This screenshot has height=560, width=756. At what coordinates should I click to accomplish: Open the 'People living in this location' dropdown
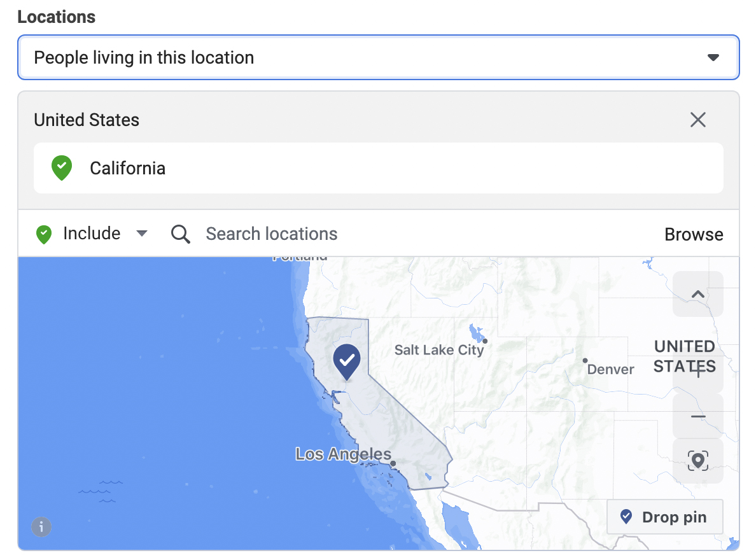pos(379,57)
